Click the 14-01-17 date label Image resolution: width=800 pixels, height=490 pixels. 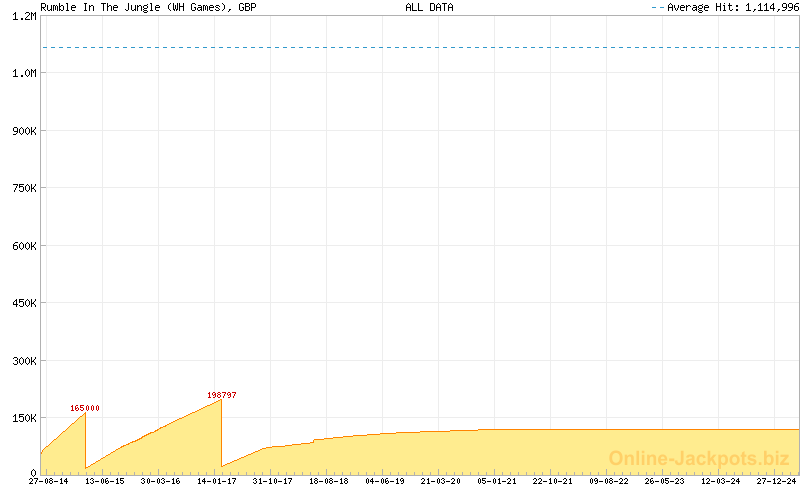[216, 481]
